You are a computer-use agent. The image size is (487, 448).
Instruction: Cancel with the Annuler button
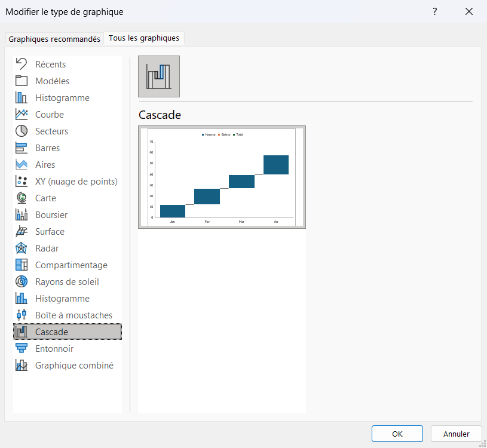pos(456,434)
